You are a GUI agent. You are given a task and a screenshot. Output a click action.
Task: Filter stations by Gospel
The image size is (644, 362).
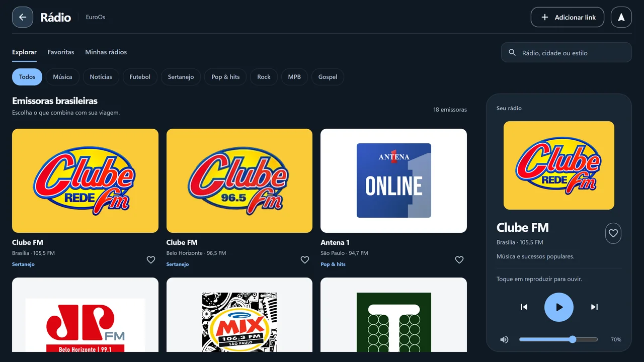point(328,77)
